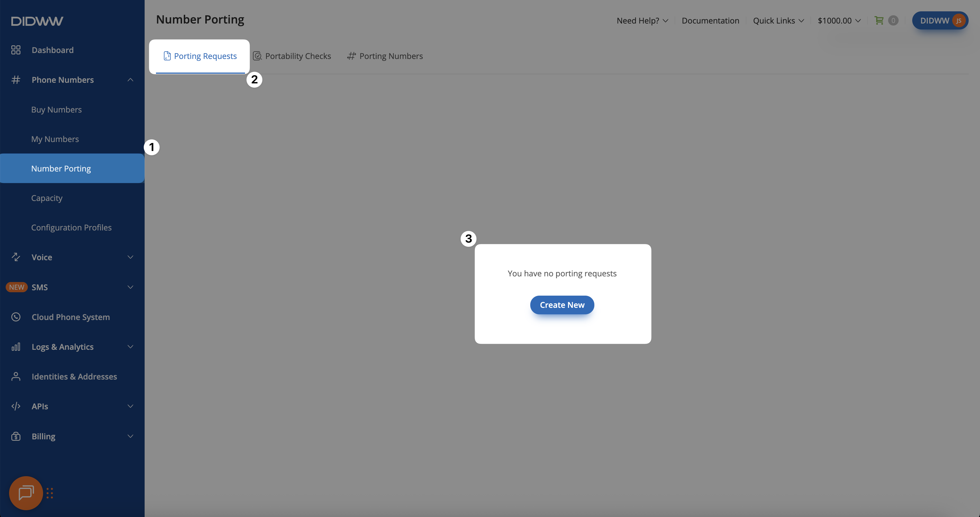Expand the SMS menu section
This screenshot has width=980, height=517.
click(x=130, y=287)
